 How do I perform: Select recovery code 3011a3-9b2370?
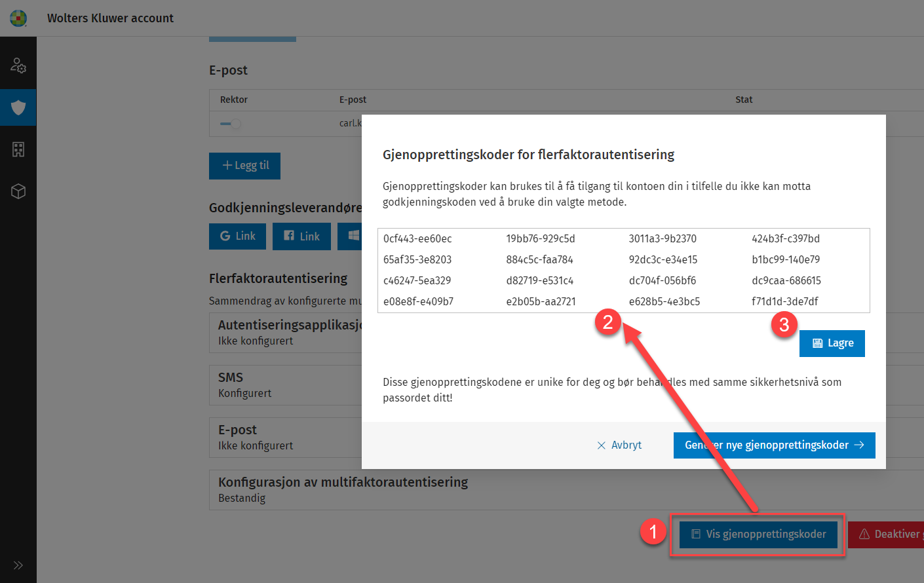[x=663, y=238]
